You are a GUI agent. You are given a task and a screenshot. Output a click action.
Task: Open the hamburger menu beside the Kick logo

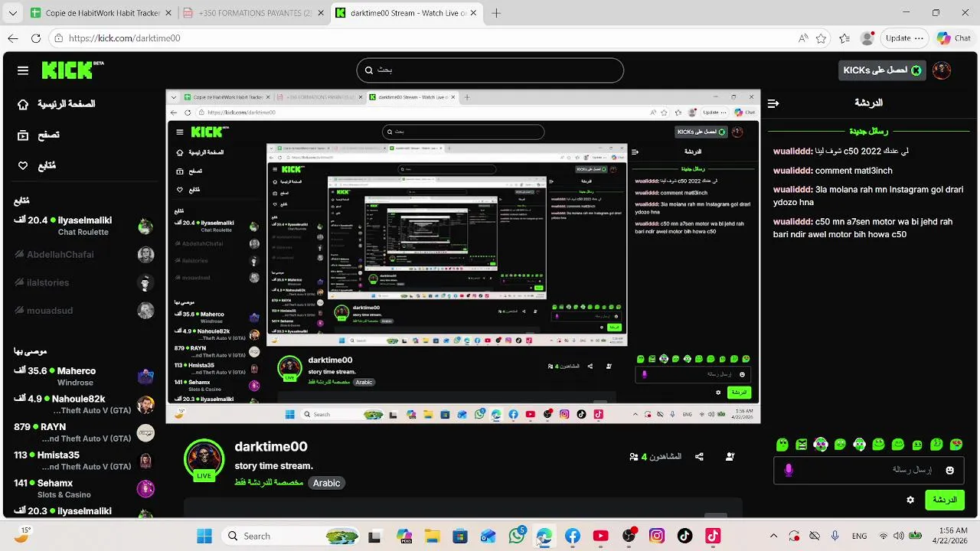pyautogui.click(x=23, y=70)
